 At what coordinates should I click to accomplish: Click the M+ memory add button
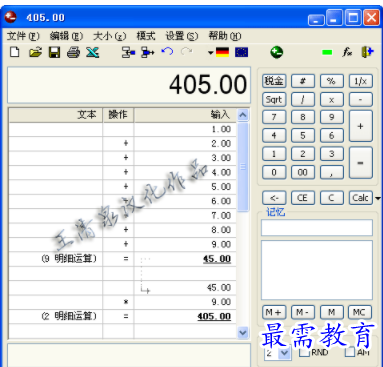click(x=274, y=312)
